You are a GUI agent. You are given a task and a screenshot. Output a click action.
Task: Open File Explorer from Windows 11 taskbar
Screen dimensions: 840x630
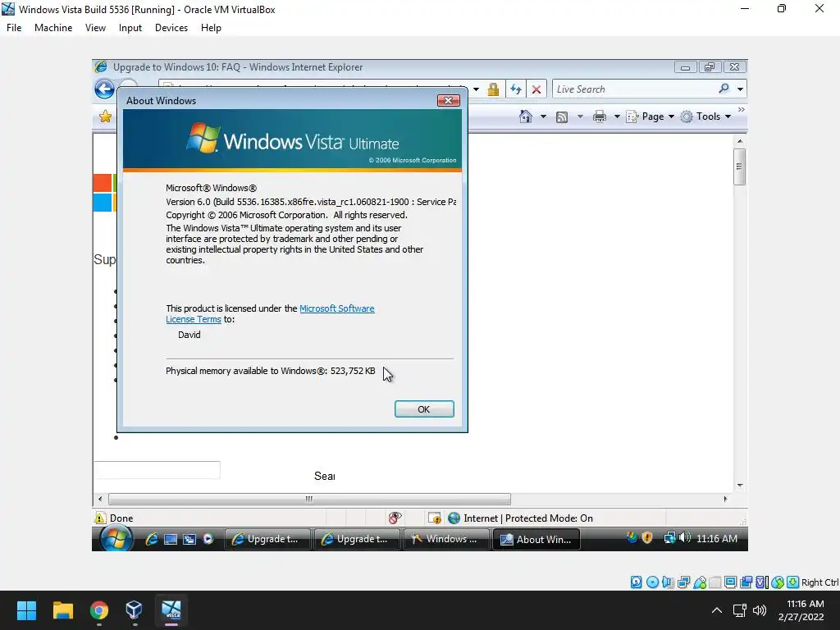[62, 610]
